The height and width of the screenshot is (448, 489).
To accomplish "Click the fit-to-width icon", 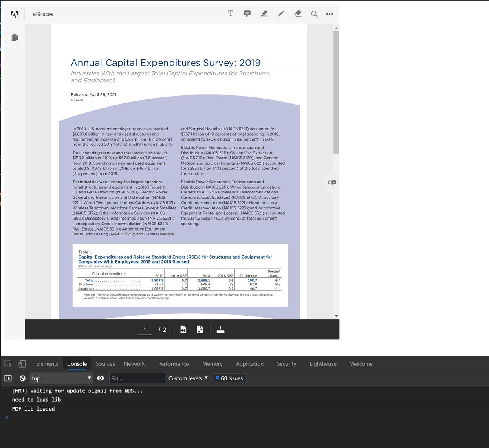I will 183,329.
